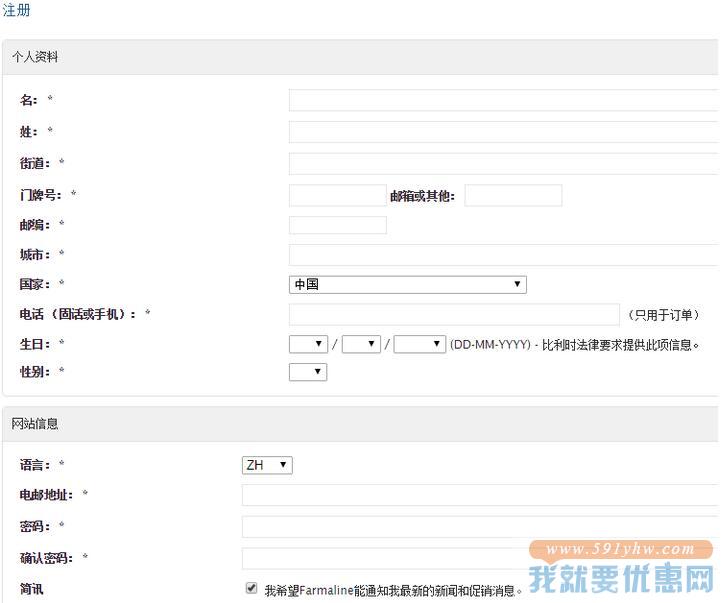Click the 确认密码 confirm password field
Viewport: 728px width, 603px height.
(x=480, y=558)
